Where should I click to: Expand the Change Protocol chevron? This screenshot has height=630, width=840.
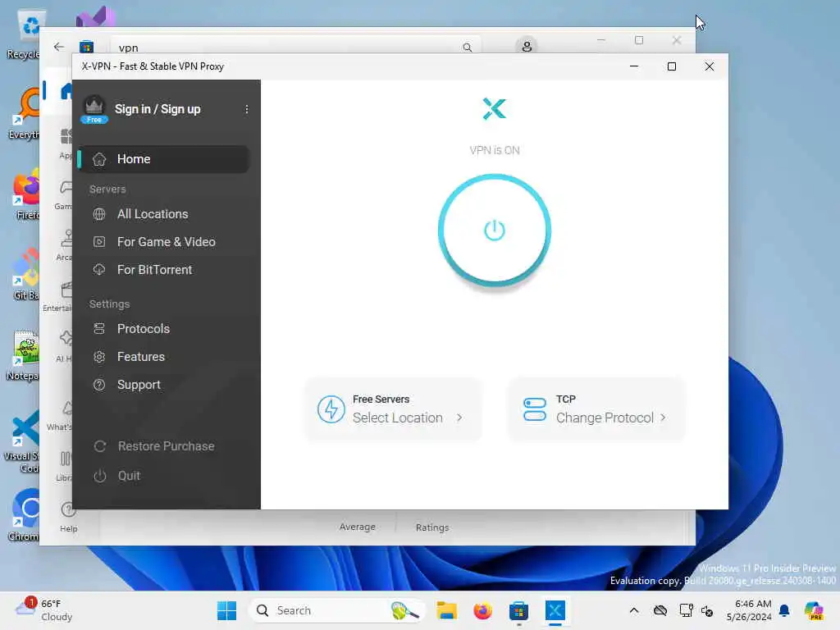663,418
